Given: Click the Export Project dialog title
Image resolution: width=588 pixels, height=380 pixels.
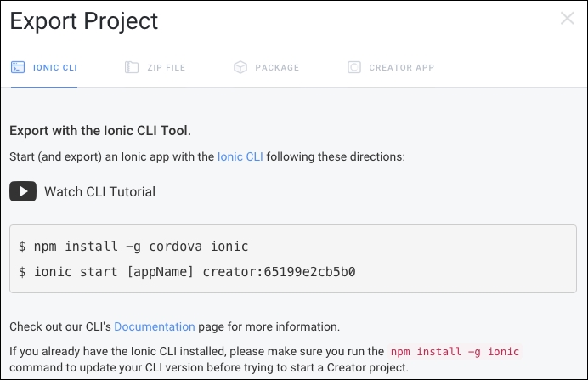Looking at the screenshot, I should click(x=84, y=21).
